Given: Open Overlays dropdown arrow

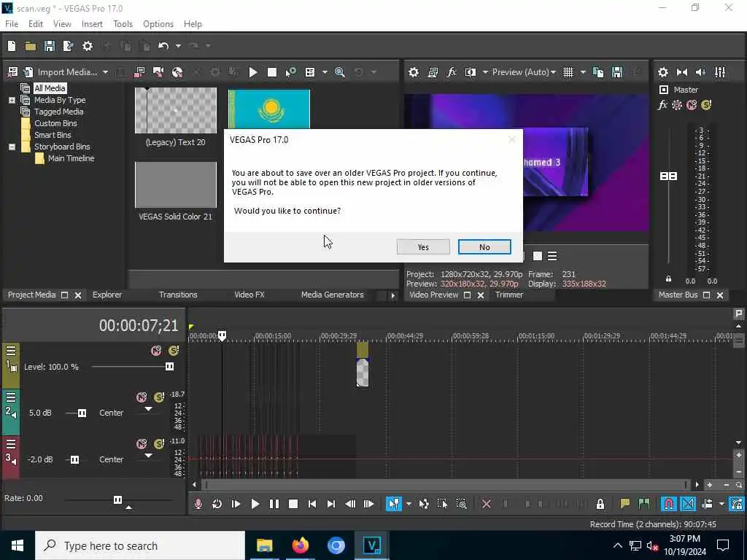Looking at the screenshot, I should 582,72.
